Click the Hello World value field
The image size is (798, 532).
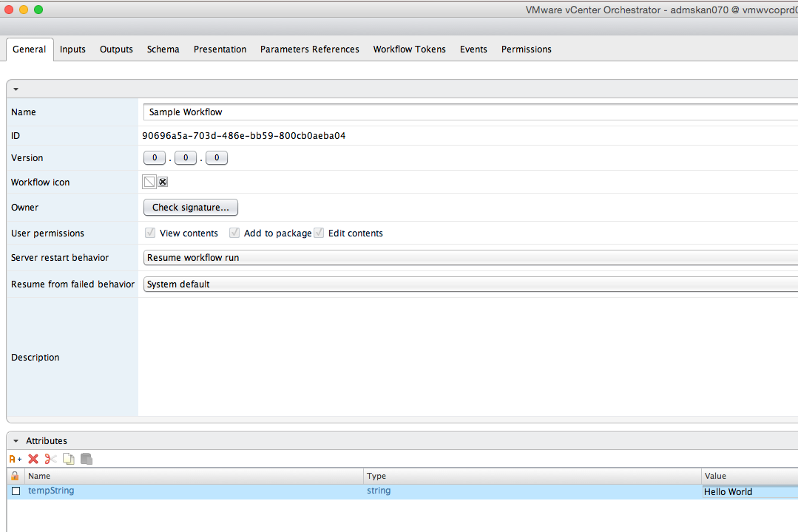[748, 491]
